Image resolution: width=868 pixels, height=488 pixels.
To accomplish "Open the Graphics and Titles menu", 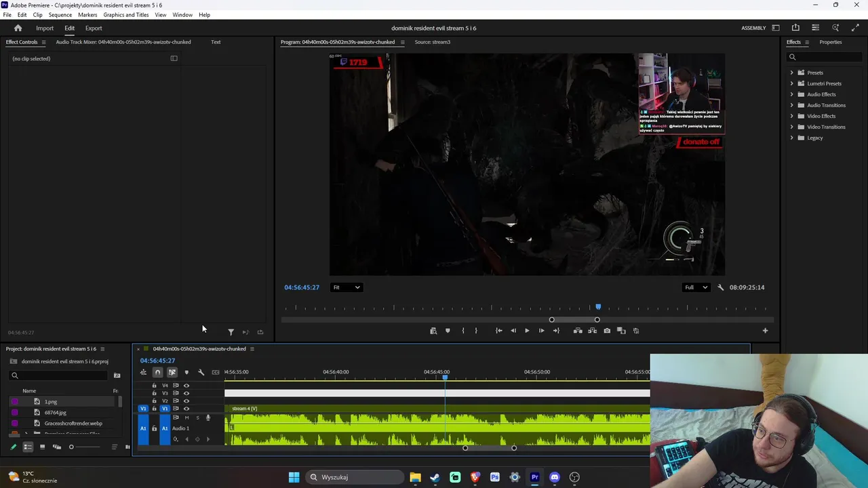I will point(126,15).
